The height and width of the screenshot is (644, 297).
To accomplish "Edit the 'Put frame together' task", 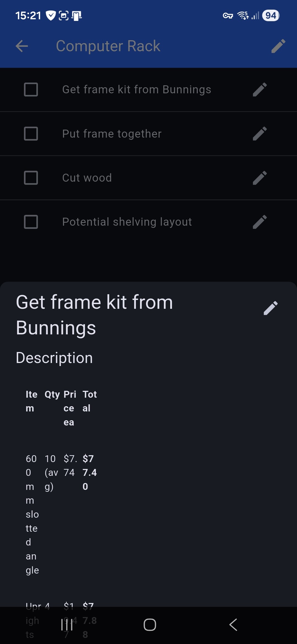I will pos(260,134).
